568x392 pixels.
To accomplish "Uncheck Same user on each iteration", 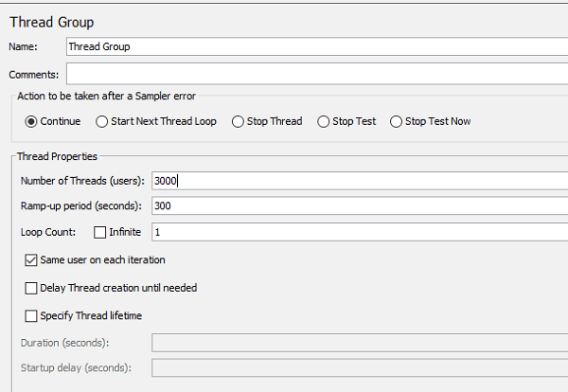I will [31, 259].
